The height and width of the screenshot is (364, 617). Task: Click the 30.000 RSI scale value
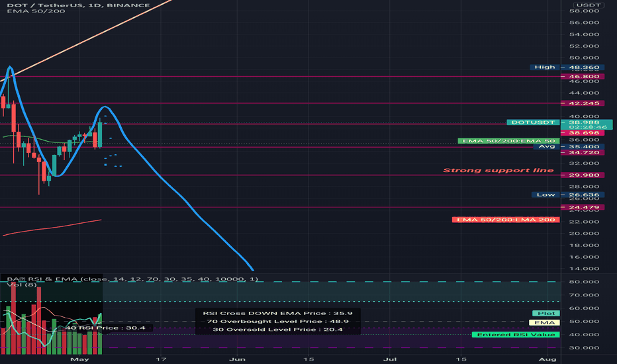pos(584,348)
